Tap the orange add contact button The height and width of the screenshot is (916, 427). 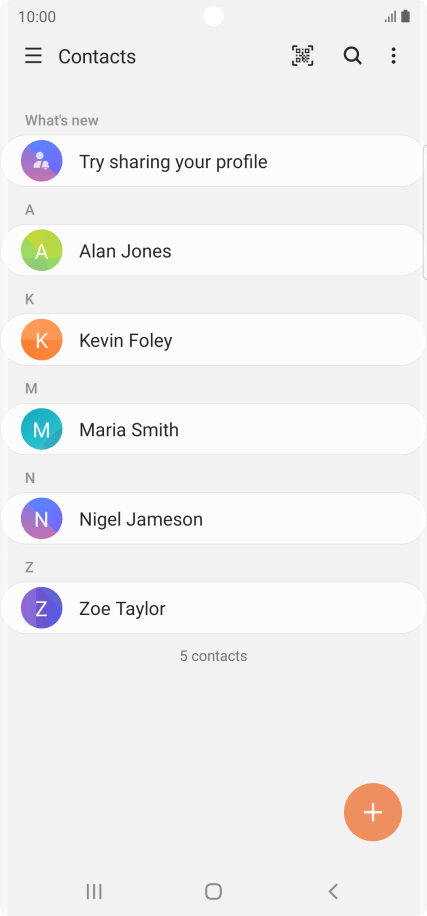(373, 812)
